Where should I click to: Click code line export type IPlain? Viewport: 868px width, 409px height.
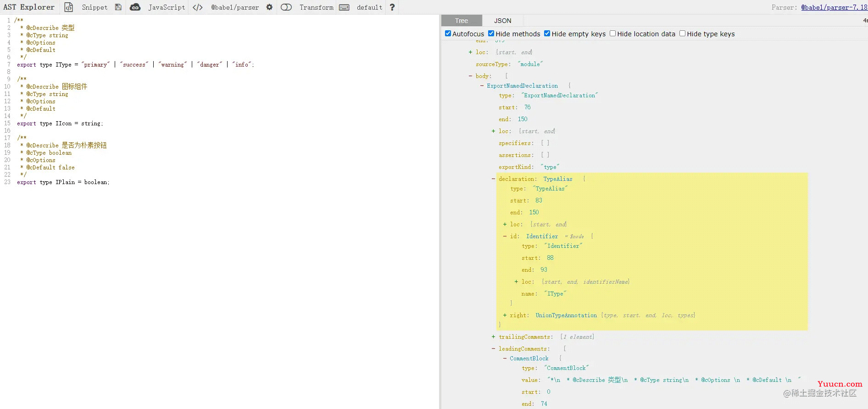[x=63, y=182]
